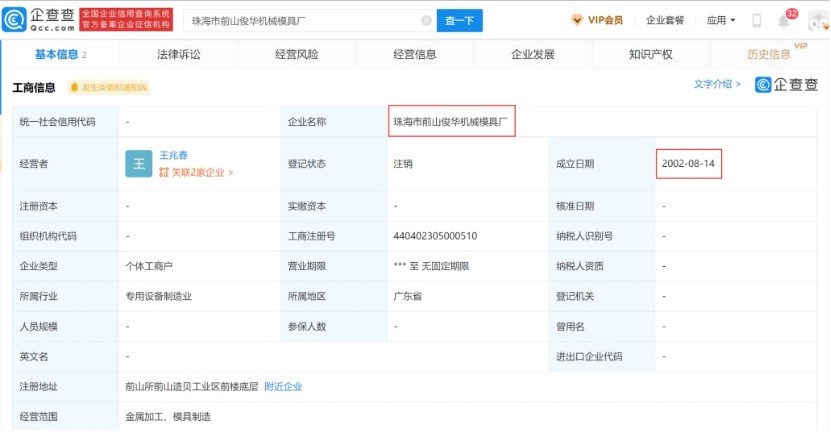Click into the company search input field
The height and width of the screenshot is (433, 831).
[x=310, y=21]
